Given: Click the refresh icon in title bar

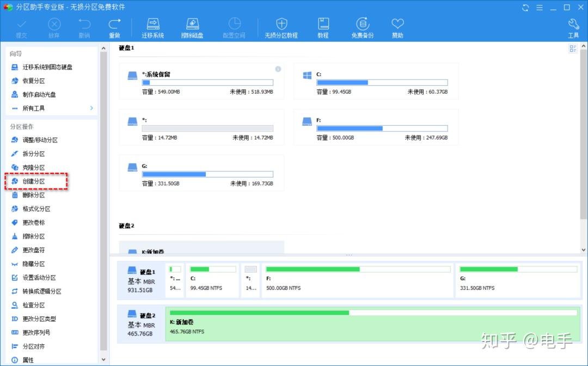Looking at the screenshot, I should coord(525,8).
